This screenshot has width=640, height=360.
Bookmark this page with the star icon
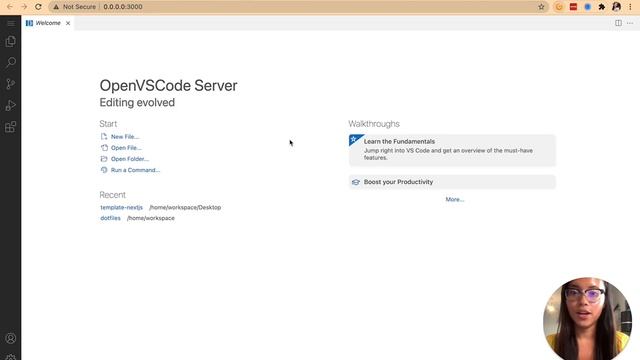(x=541, y=7)
